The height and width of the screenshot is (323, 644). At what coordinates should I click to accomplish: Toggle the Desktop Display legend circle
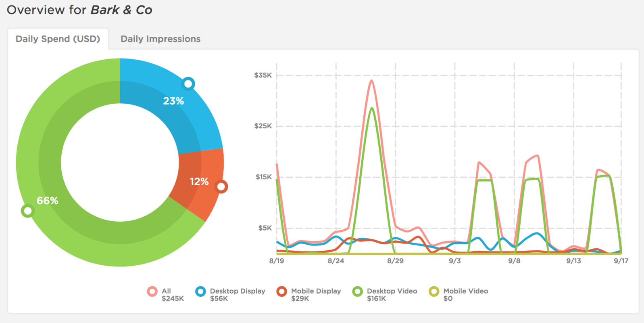click(200, 292)
